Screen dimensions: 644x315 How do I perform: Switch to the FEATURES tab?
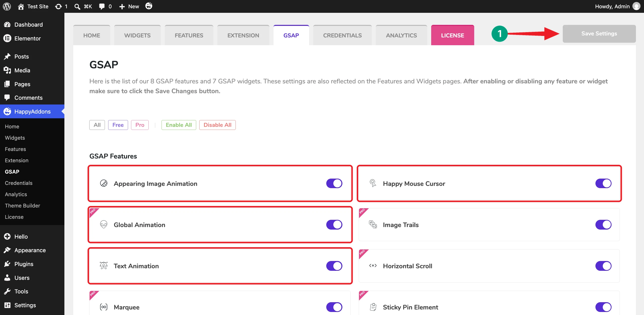click(189, 35)
